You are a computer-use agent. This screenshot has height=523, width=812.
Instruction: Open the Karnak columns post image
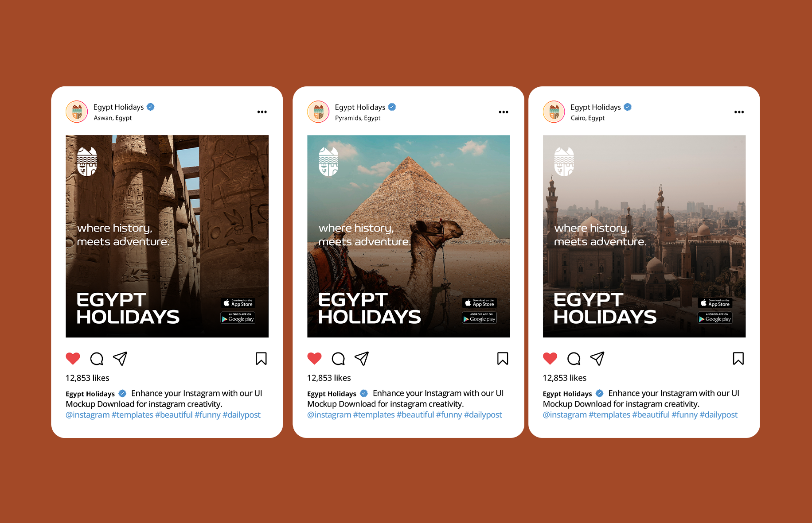coord(167,236)
